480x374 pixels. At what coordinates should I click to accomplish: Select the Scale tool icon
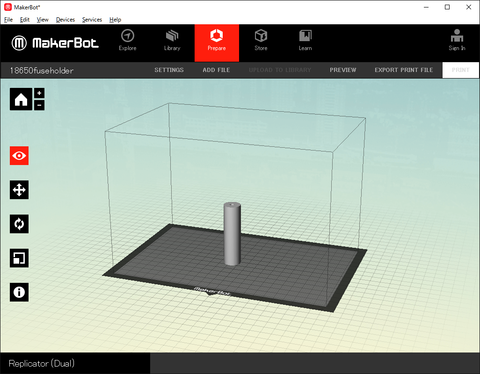pos(19,258)
